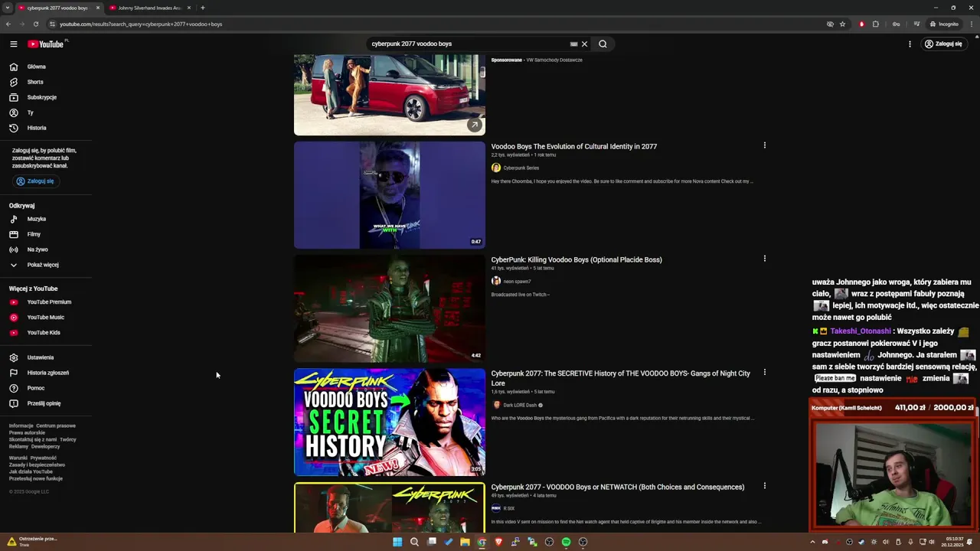The width and height of the screenshot is (980, 551).
Task: Open YouTube Music link
Action: [46, 318]
